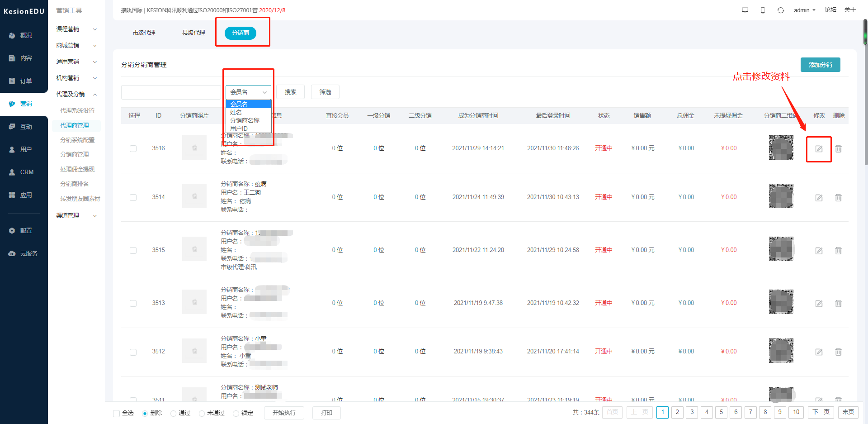The width and height of the screenshot is (868, 424).
Task: Delete distributor 3514 with trash icon
Action: point(838,198)
